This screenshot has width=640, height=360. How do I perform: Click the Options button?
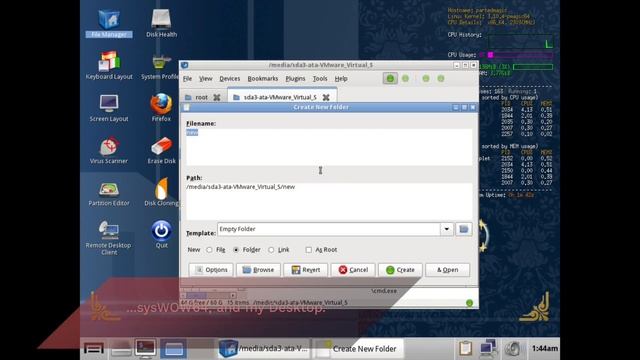211,270
